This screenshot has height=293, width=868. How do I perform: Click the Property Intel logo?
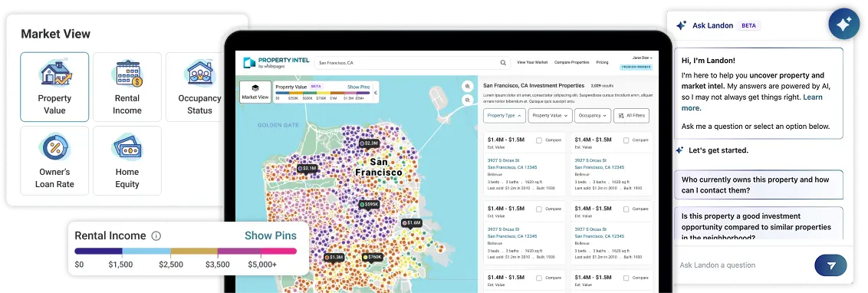(275, 63)
